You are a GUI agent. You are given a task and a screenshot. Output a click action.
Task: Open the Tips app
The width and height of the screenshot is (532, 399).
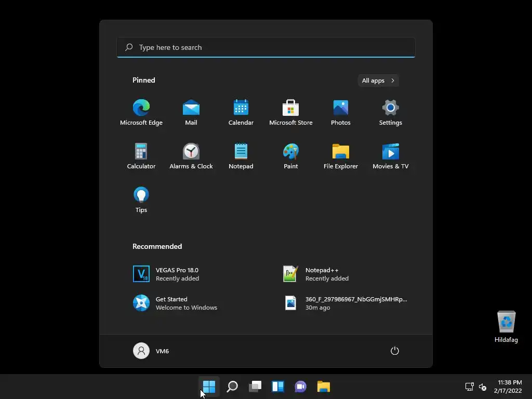(141, 200)
